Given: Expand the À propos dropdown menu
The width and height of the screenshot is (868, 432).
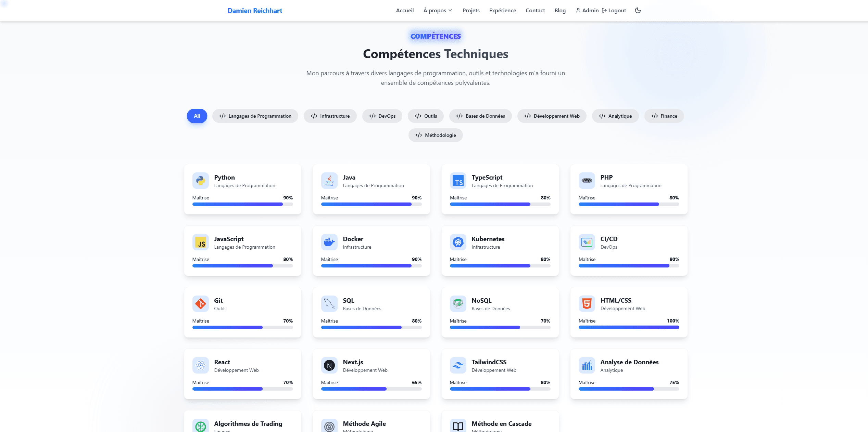Looking at the screenshot, I should 438,10.
